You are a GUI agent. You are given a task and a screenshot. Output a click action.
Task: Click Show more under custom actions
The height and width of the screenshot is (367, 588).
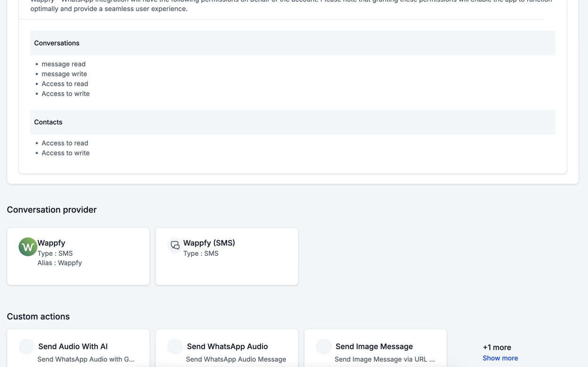coord(500,358)
